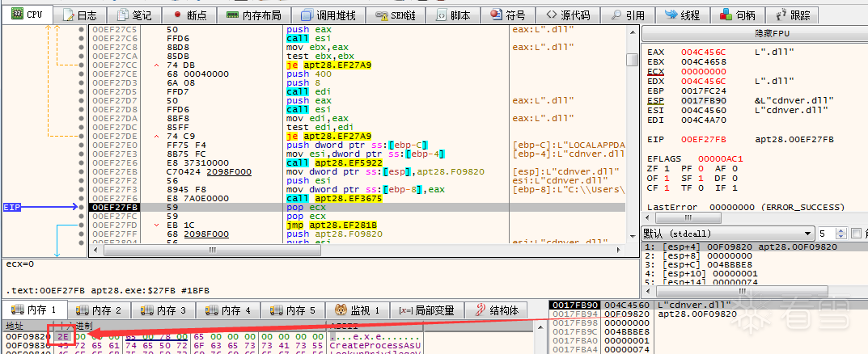
Task: Select the CF flag value
Action: (x=666, y=188)
